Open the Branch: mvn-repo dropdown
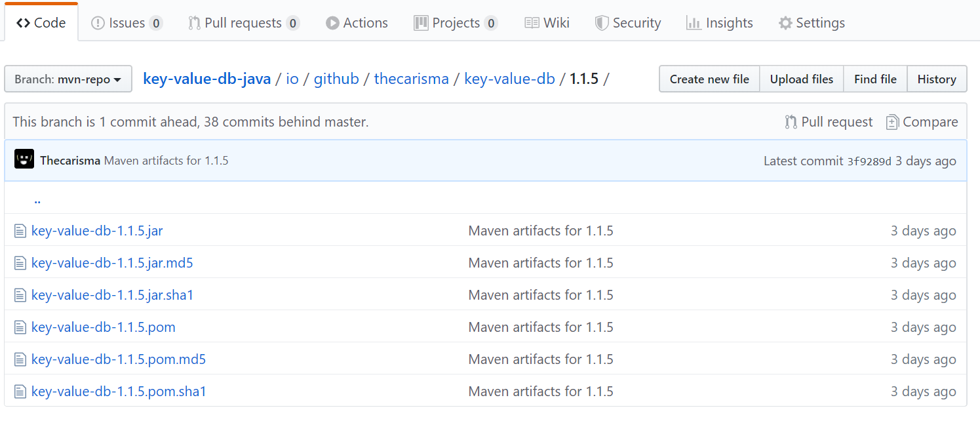980x444 pixels. coord(68,79)
